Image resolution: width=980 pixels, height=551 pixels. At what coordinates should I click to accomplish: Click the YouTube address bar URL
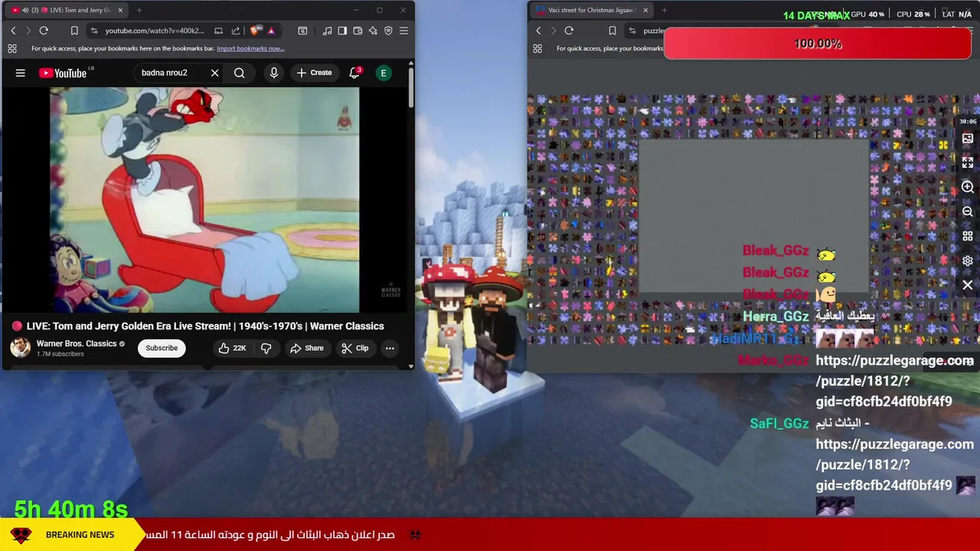tap(154, 31)
